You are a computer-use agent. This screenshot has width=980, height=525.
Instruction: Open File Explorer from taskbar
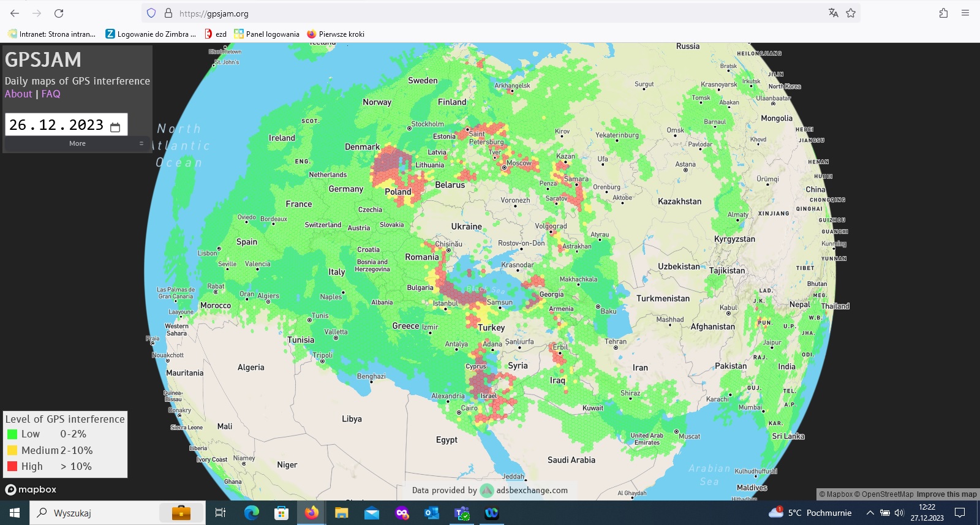click(341, 513)
